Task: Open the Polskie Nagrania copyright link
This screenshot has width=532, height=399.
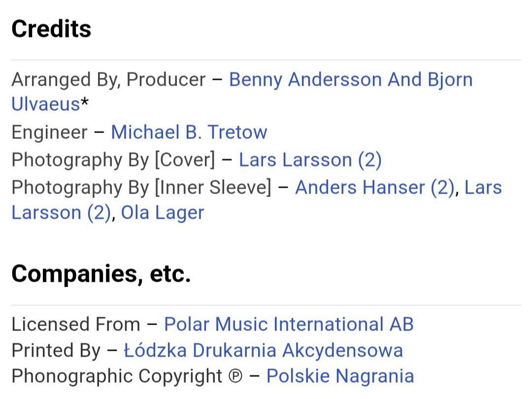Action: [340, 376]
